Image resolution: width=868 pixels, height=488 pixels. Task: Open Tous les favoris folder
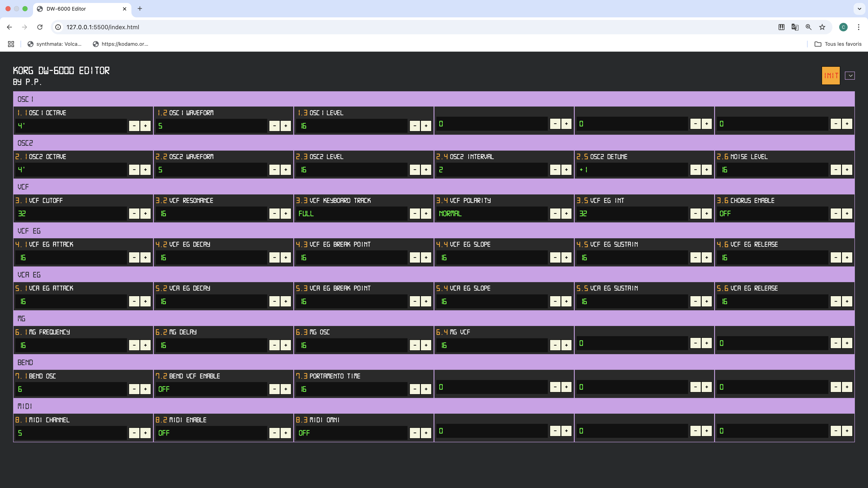point(838,44)
